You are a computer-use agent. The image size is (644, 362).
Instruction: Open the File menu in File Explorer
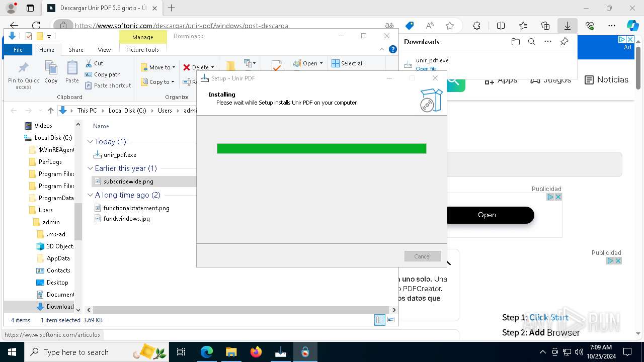(18, 50)
